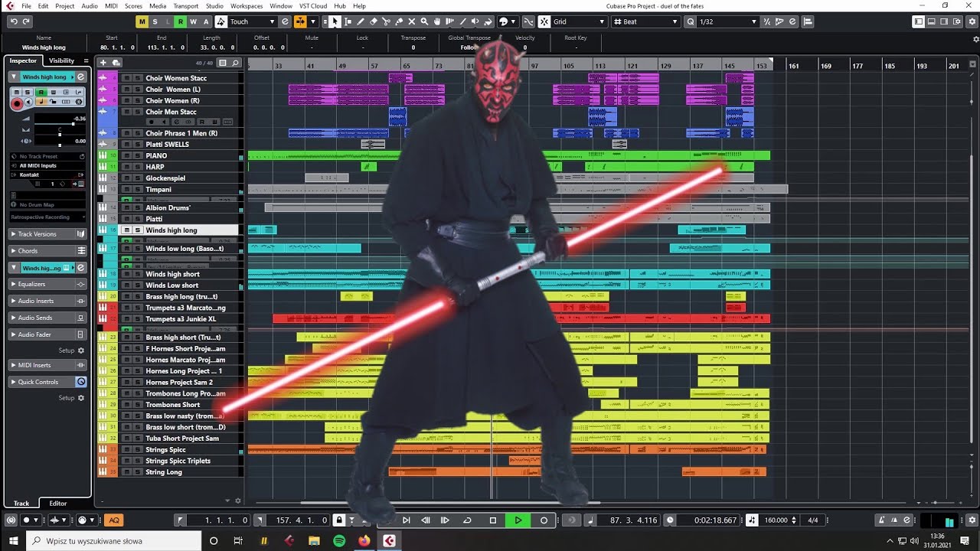Click the AQ auto-quantize button

pos(114,520)
